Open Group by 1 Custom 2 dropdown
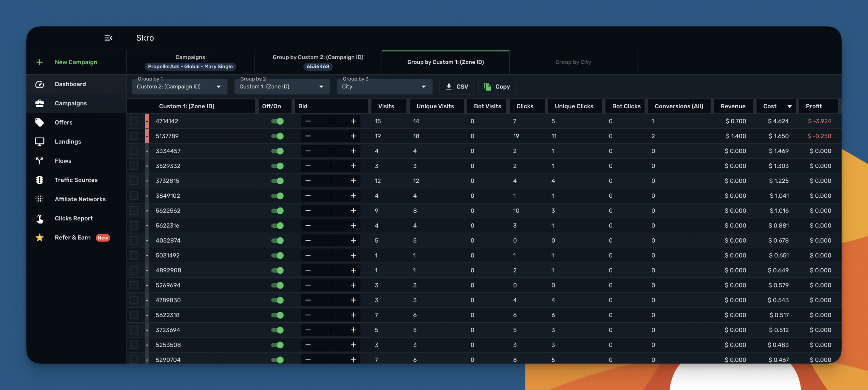Viewport: 868px width, 390px height. point(179,87)
